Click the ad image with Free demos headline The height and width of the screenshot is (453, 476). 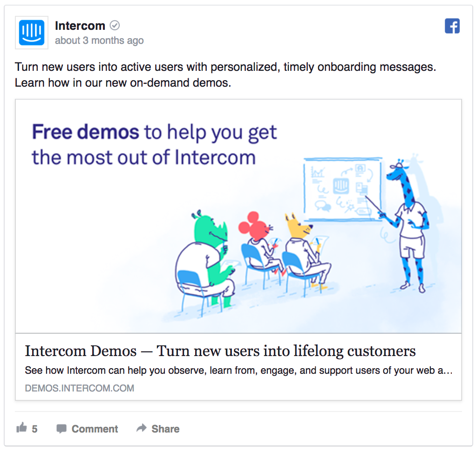coord(238,216)
